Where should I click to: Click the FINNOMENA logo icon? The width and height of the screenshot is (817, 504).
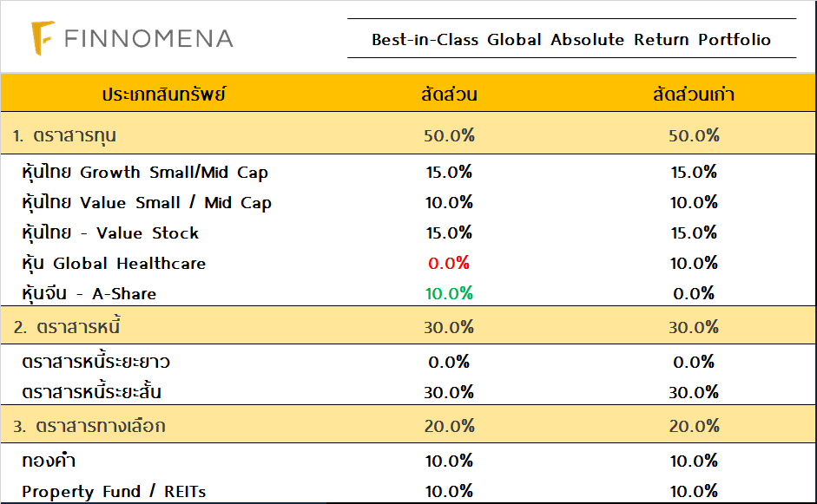coord(43,38)
